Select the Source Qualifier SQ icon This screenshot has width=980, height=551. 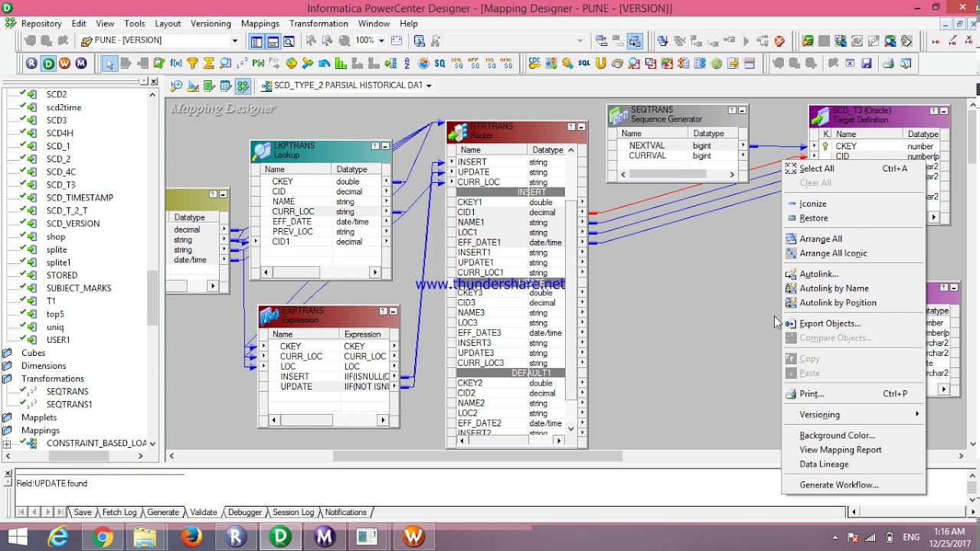(439, 64)
